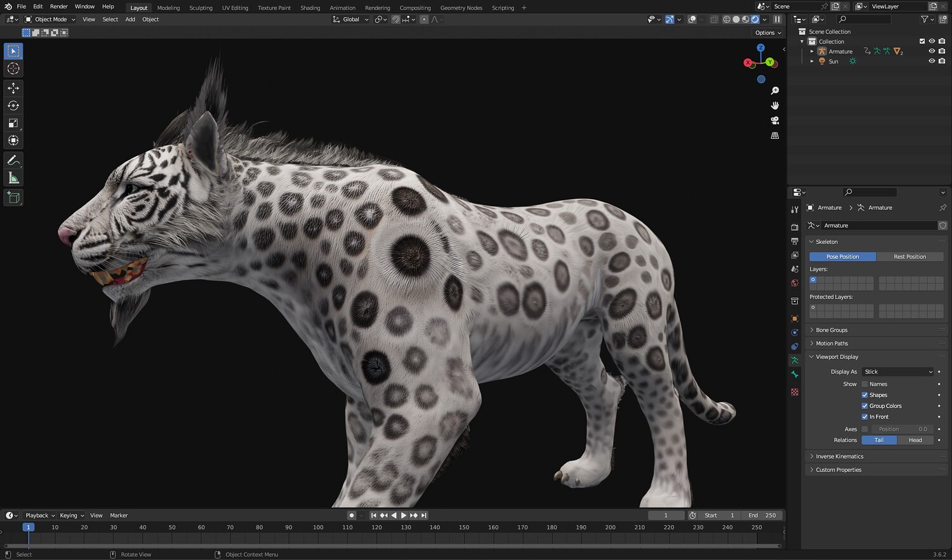Expand the Inverse Kinematics panel
This screenshot has width=952, height=560.
(x=876, y=457)
